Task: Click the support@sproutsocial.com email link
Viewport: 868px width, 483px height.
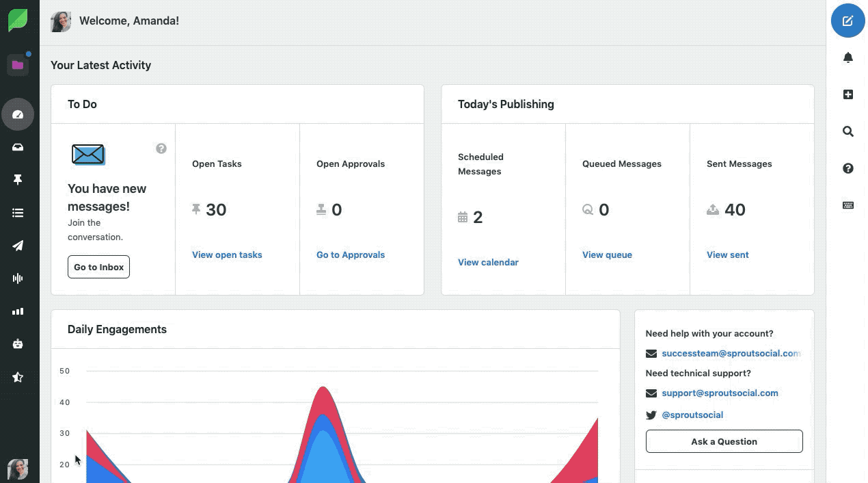Action: [720, 393]
